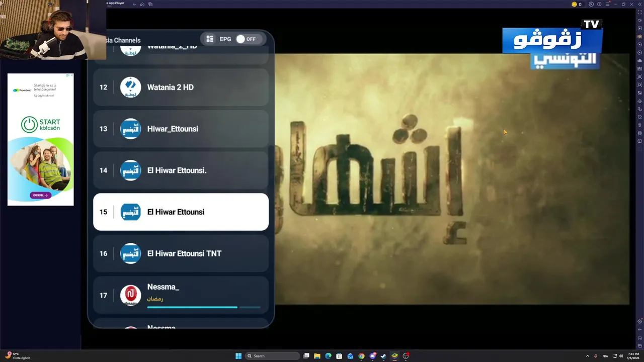Open Microsoft Store from the taskbar
This screenshot has height=362, width=644.
339,356
